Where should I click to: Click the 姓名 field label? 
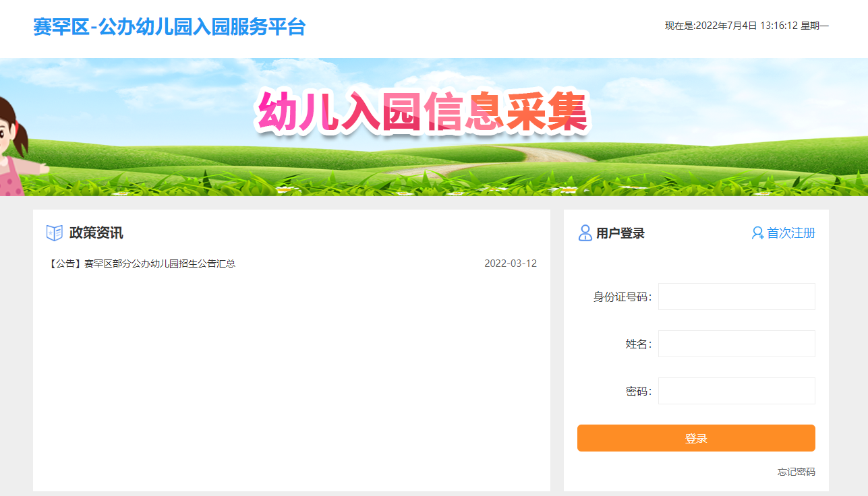tap(639, 344)
